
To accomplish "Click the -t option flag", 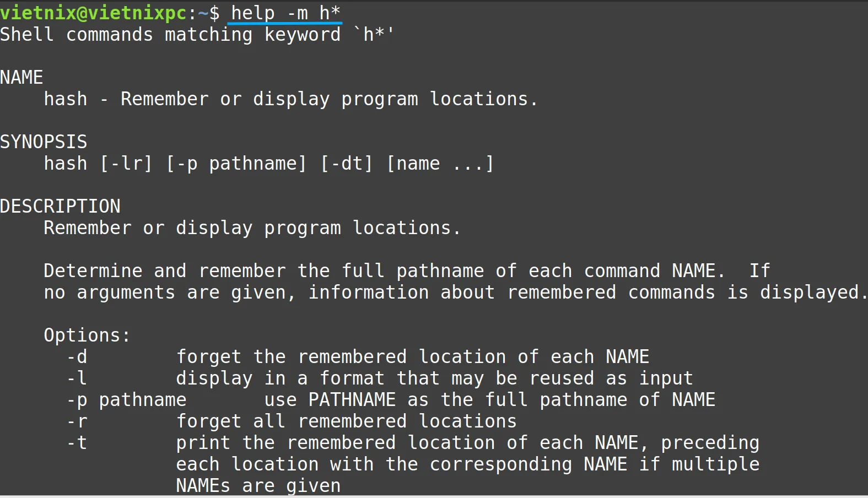I will [x=77, y=443].
